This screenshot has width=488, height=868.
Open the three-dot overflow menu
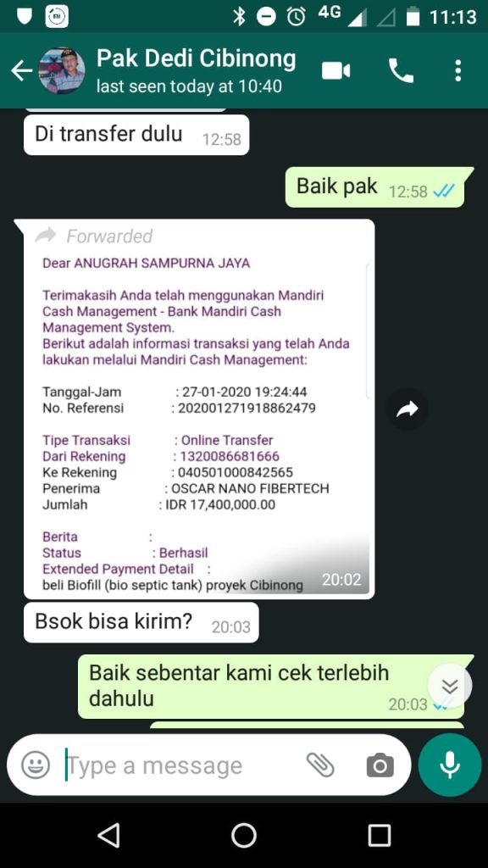[457, 71]
